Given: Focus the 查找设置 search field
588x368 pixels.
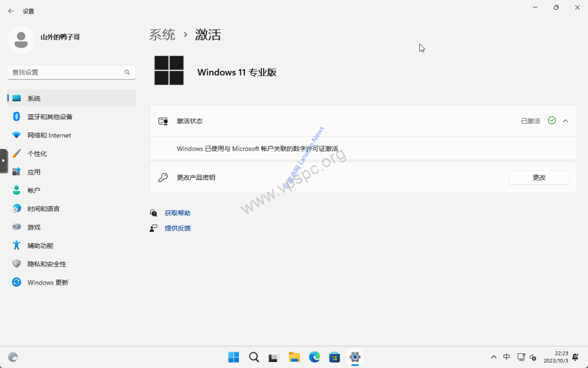Looking at the screenshot, I should coord(71,72).
